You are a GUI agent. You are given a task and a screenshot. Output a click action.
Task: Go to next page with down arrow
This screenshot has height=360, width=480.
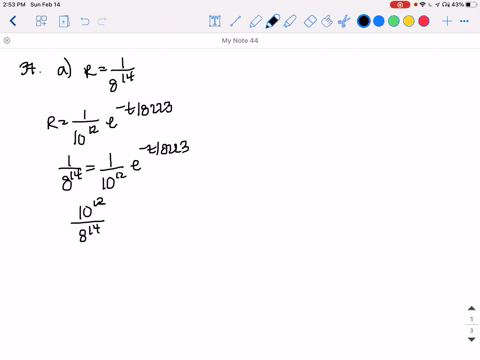pyautogui.click(x=471, y=339)
